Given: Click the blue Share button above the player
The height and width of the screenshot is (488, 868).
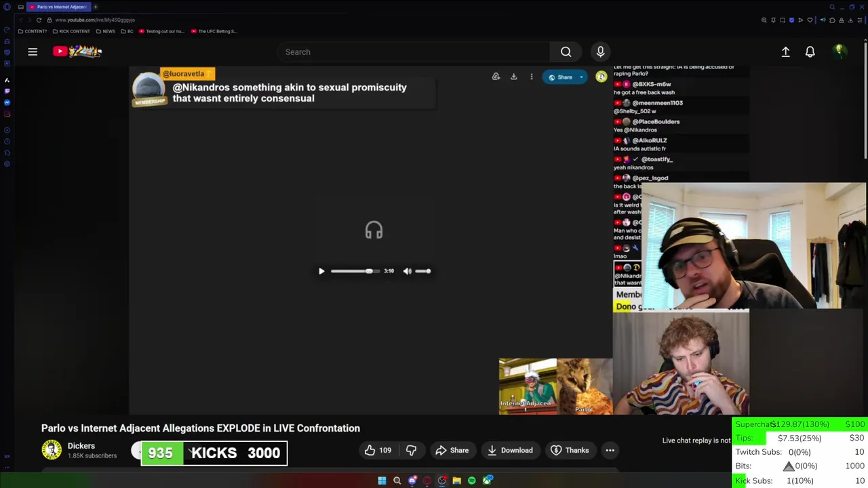Looking at the screenshot, I should (x=560, y=77).
